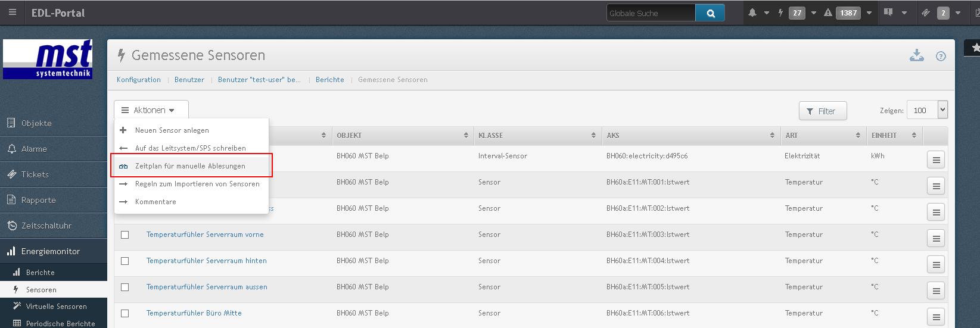The image size is (980, 328).
Task: Sort by OBJEKT column arrows
Action: pos(466,136)
